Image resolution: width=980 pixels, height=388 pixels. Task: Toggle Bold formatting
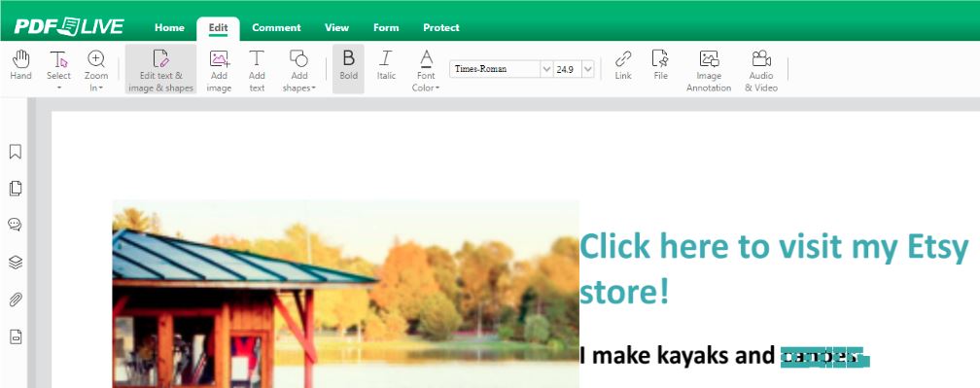click(348, 69)
